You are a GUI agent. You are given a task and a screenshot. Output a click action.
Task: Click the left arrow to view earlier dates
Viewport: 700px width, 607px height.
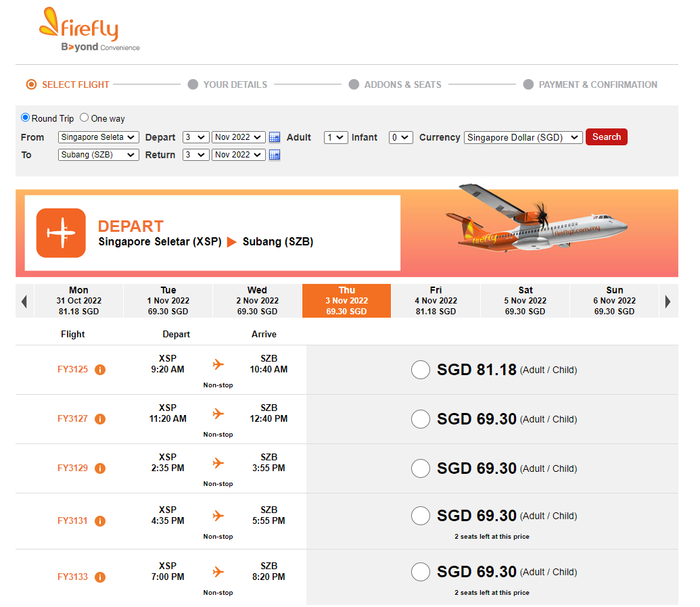24,300
